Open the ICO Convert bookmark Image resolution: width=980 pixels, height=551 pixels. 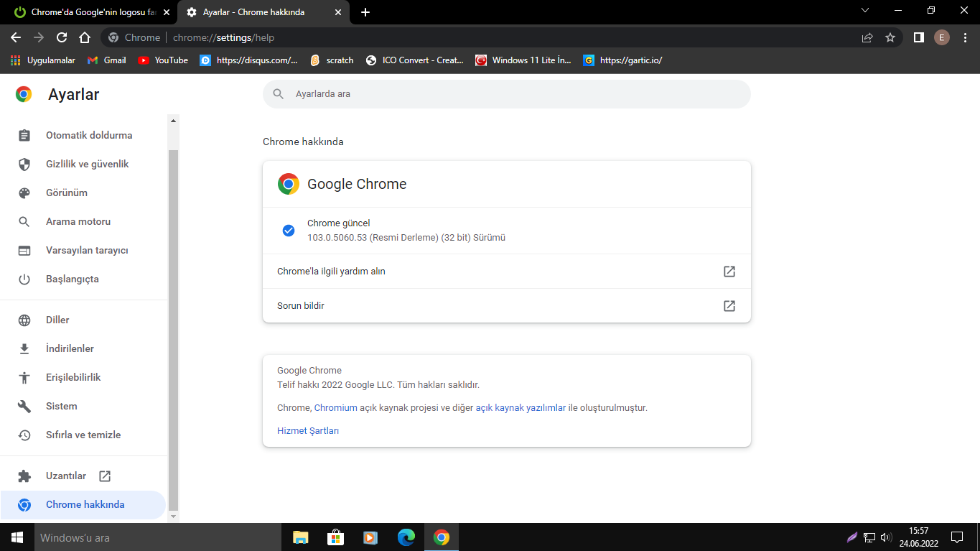pyautogui.click(x=414, y=60)
